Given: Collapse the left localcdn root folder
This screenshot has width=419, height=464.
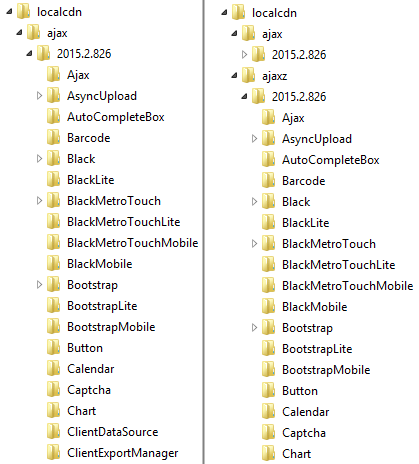Looking at the screenshot, I should pos(9,12).
